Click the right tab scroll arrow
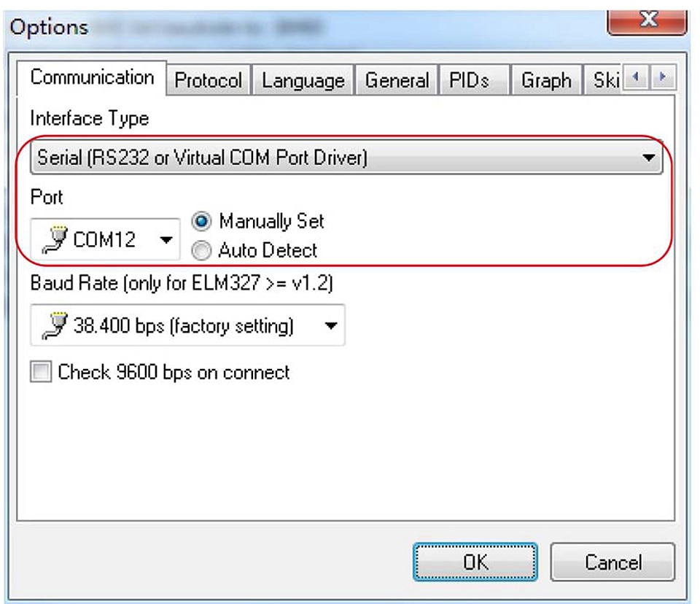This screenshot has width=700, height=604. click(663, 77)
